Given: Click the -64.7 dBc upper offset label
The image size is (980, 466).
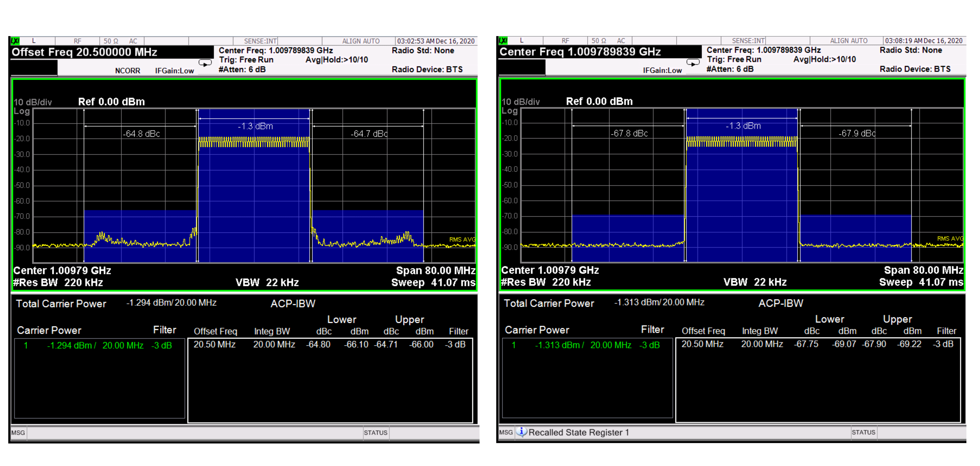Looking at the screenshot, I should coord(369,134).
